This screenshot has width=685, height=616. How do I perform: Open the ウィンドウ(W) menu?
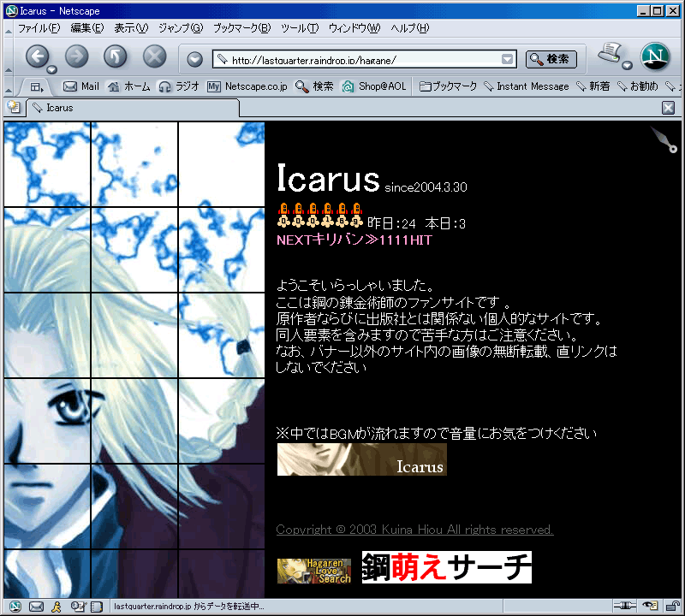point(354,28)
